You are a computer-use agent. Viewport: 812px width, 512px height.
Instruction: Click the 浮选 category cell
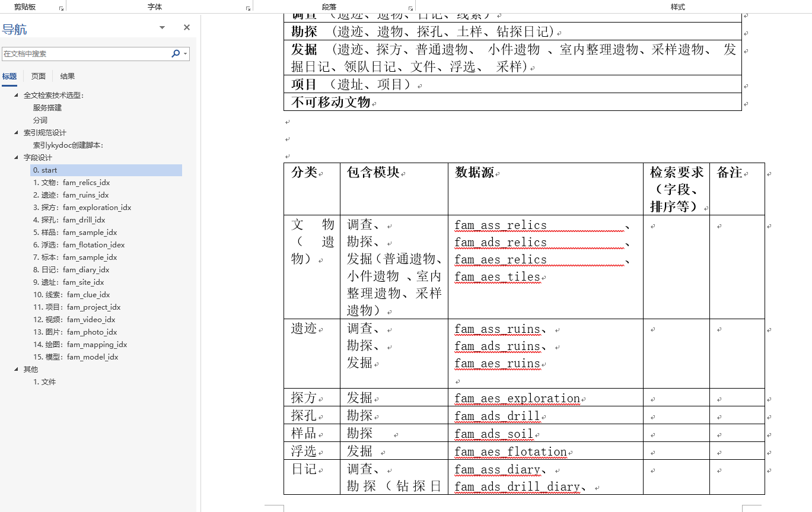click(312, 451)
